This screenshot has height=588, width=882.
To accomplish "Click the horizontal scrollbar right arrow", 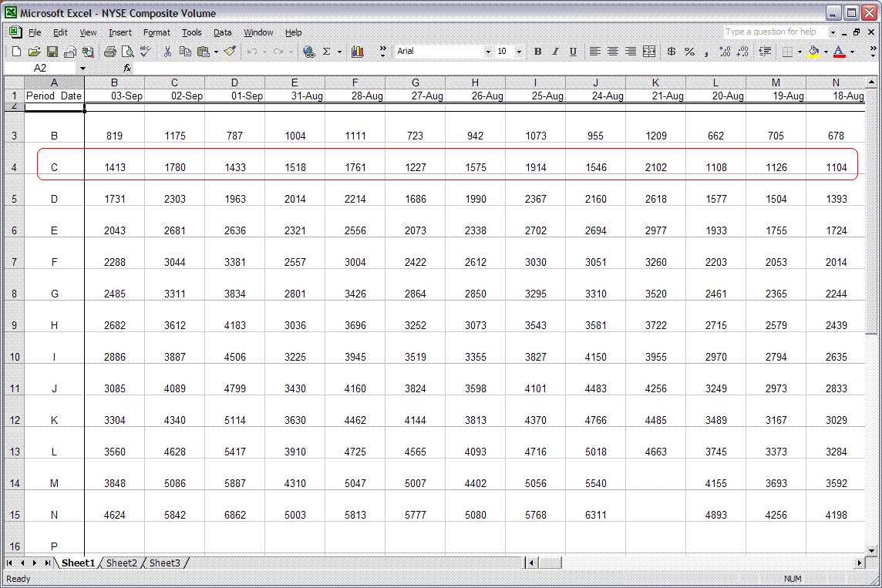I will (860, 563).
